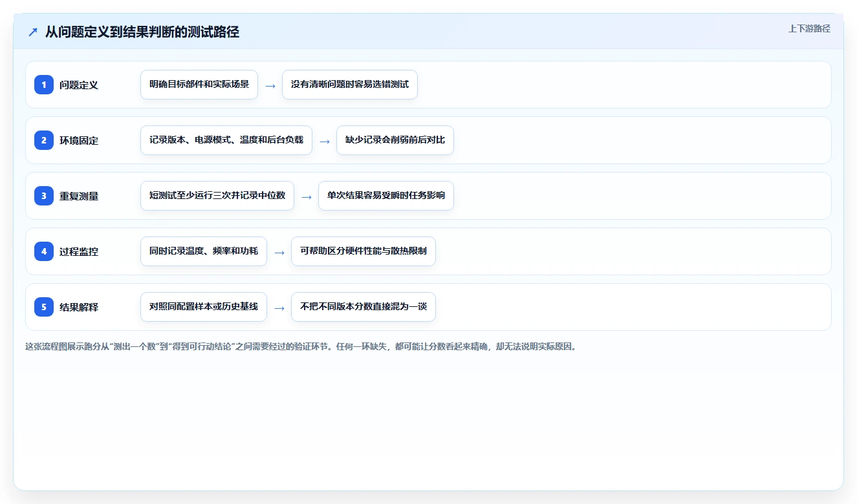The image size is (857, 504).
Task: Select the 不把不同版本分数直接混为一谈 box
Action: (363, 307)
